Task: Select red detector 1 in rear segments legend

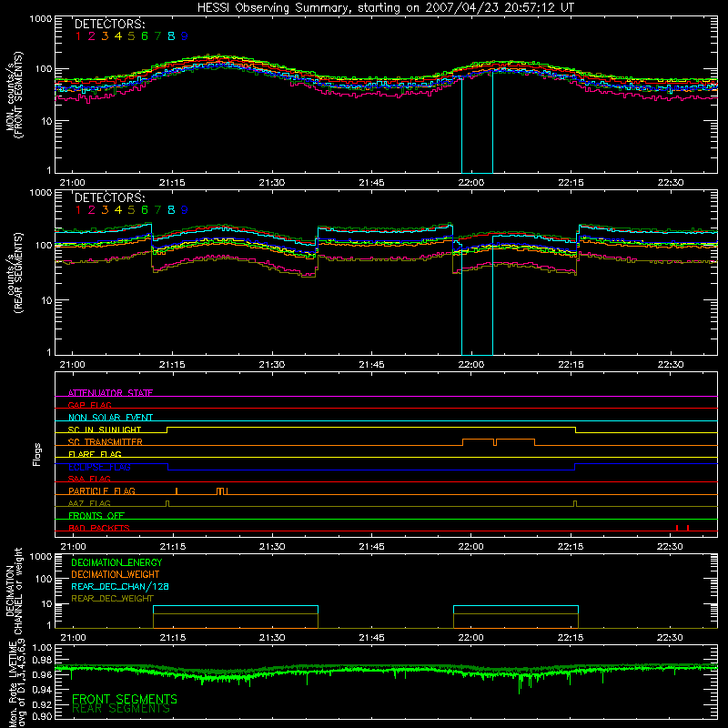Action: point(78,210)
